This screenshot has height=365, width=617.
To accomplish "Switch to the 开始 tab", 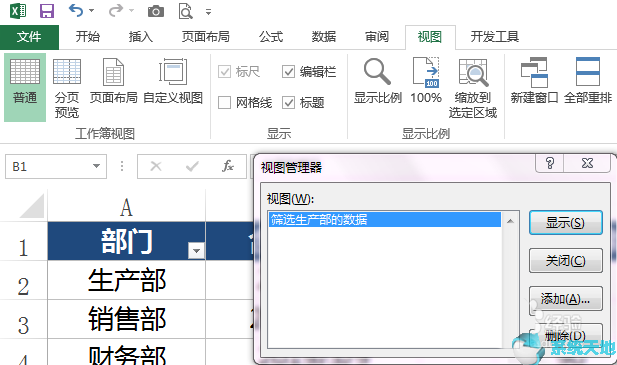I will (x=87, y=37).
